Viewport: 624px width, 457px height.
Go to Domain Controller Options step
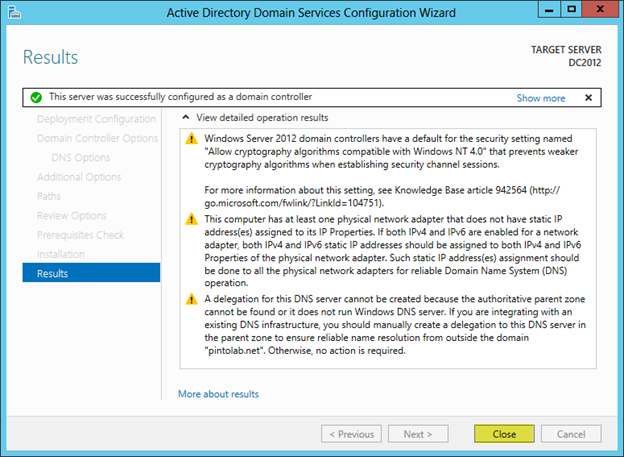coord(97,138)
